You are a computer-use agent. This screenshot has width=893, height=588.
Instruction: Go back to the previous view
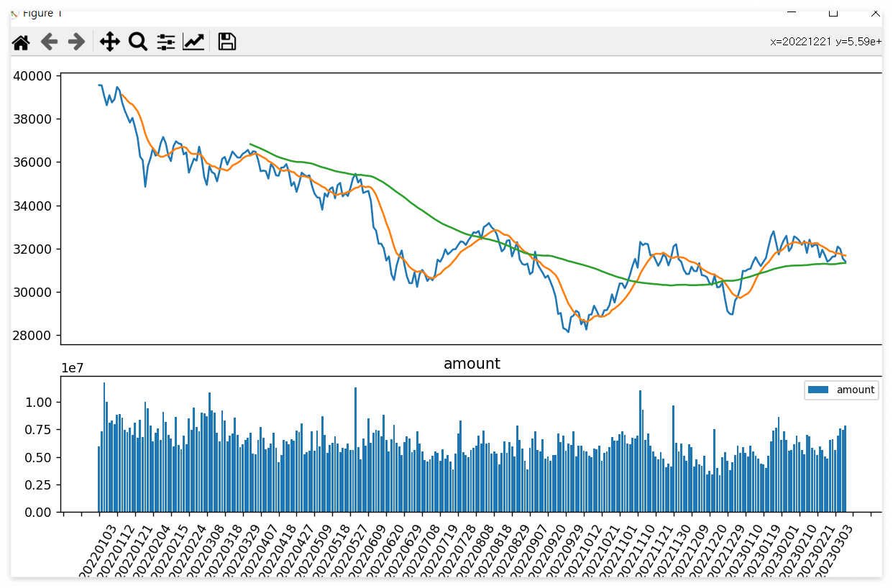point(49,42)
